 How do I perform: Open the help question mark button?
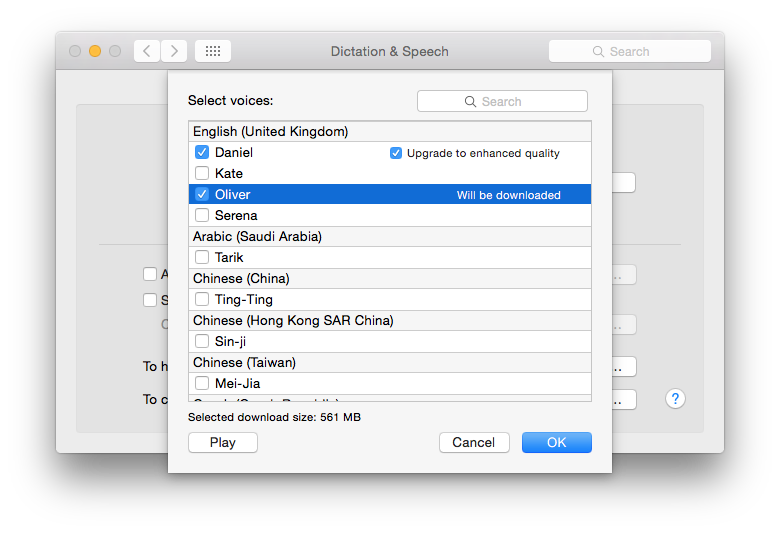[675, 399]
